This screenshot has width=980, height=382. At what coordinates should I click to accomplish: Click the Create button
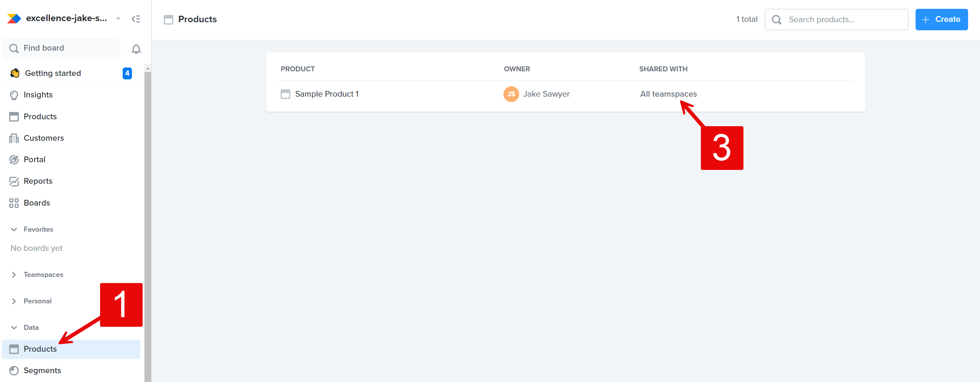[942, 19]
